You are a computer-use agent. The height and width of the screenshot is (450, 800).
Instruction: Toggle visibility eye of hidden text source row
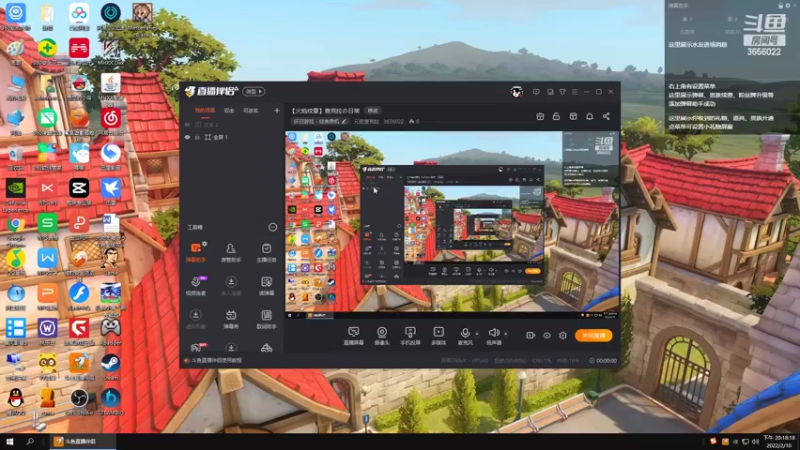coord(187,124)
